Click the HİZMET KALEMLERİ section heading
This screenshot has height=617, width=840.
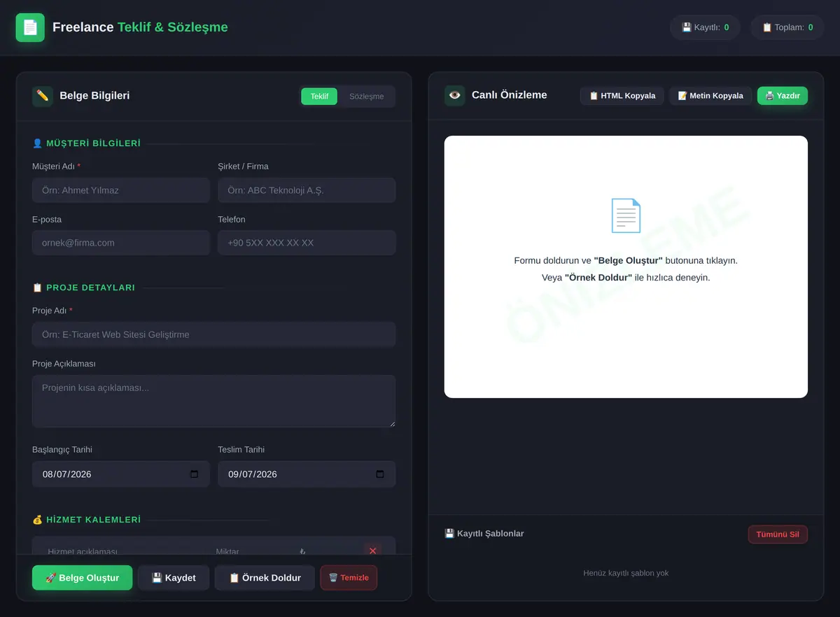point(87,520)
